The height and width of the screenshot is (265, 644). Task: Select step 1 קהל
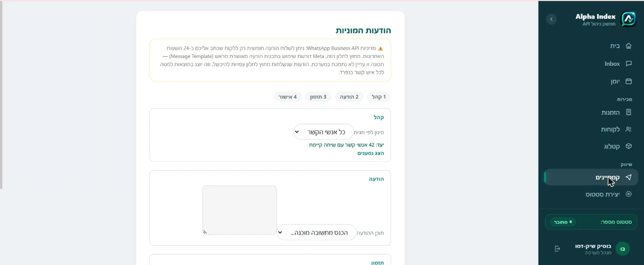(x=379, y=97)
